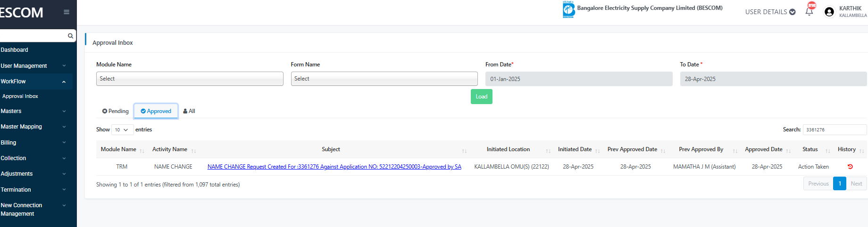868x227 pixels.
Task: Expand New Connection Management menu
Action: [x=36, y=210]
